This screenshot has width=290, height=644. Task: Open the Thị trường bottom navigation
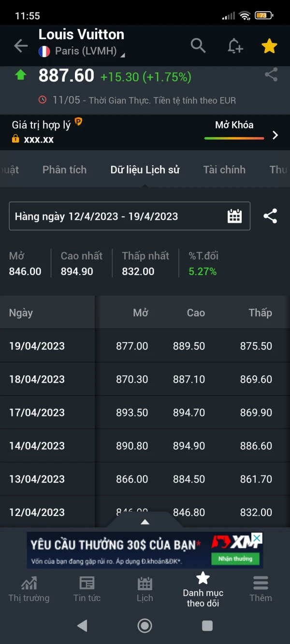pyautogui.click(x=29, y=589)
